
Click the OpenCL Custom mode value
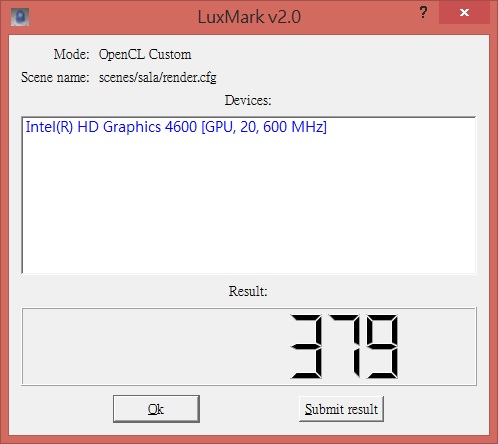pos(145,54)
